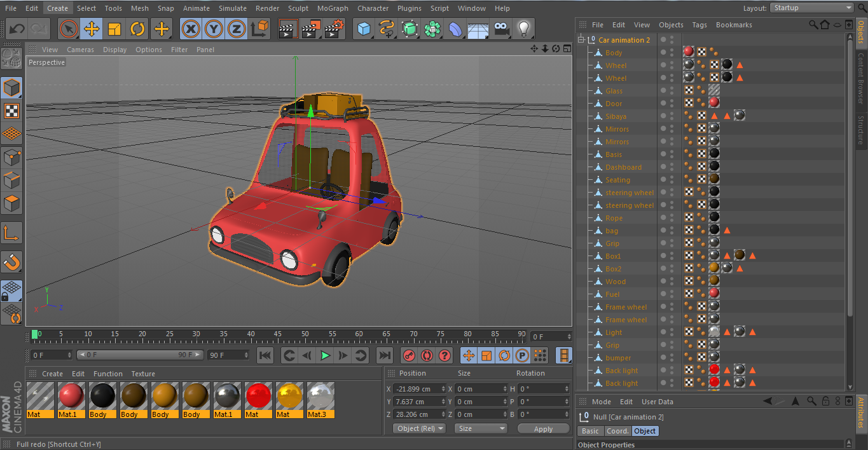Select the Move tool in toolbar
The image size is (868, 450).
(92, 29)
